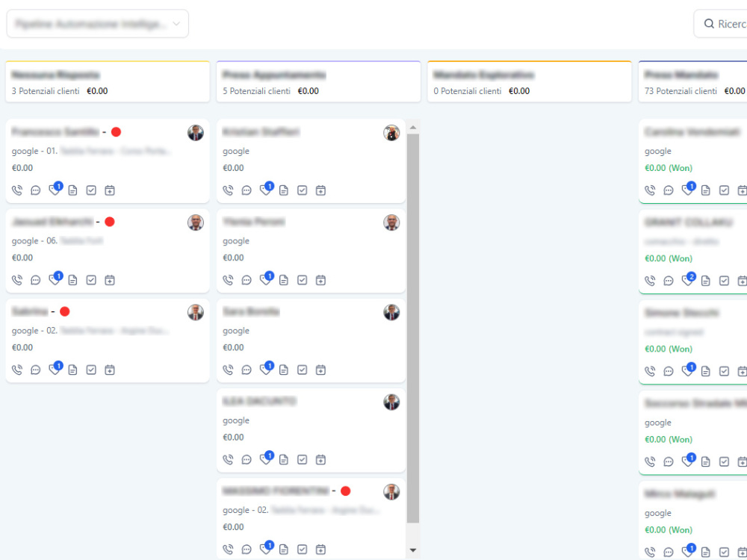This screenshot has width=747, height=560.
Task: Open the tasks checkmark on MASSIMO FIORENTINI card
Action: click(x=302, y=550)
